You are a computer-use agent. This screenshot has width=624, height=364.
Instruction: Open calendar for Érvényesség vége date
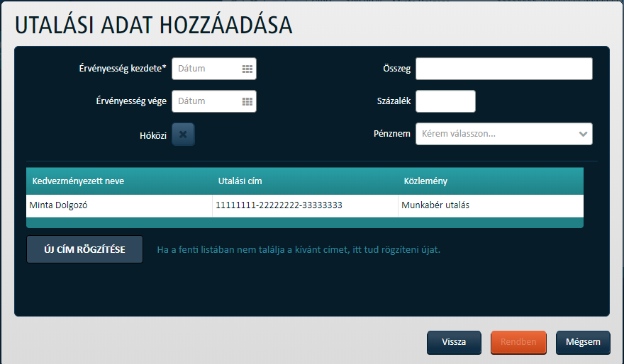247,101
